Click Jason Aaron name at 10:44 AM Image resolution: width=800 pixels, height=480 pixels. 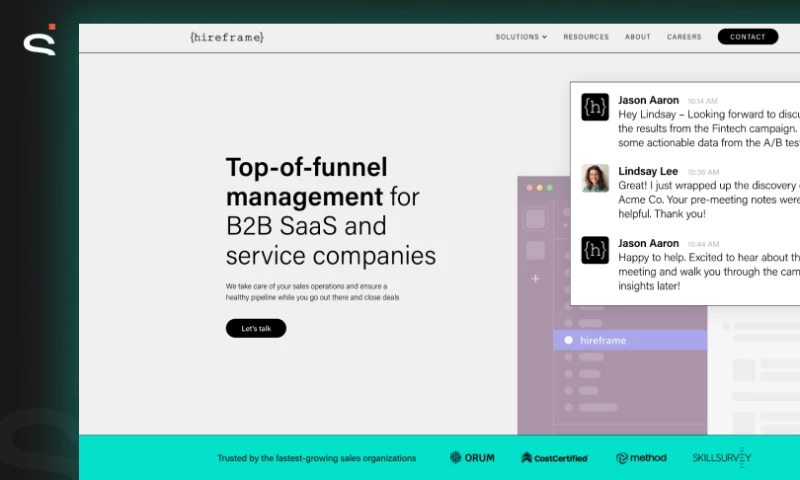[x=648, y=243]
